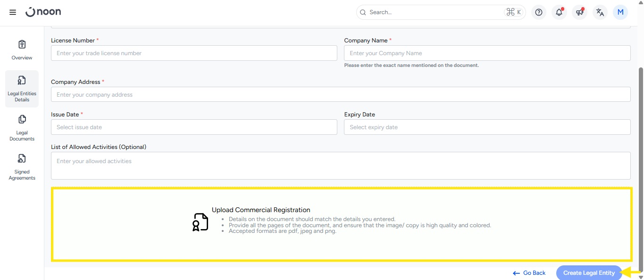Open the help question mark icon

(539, 12)
